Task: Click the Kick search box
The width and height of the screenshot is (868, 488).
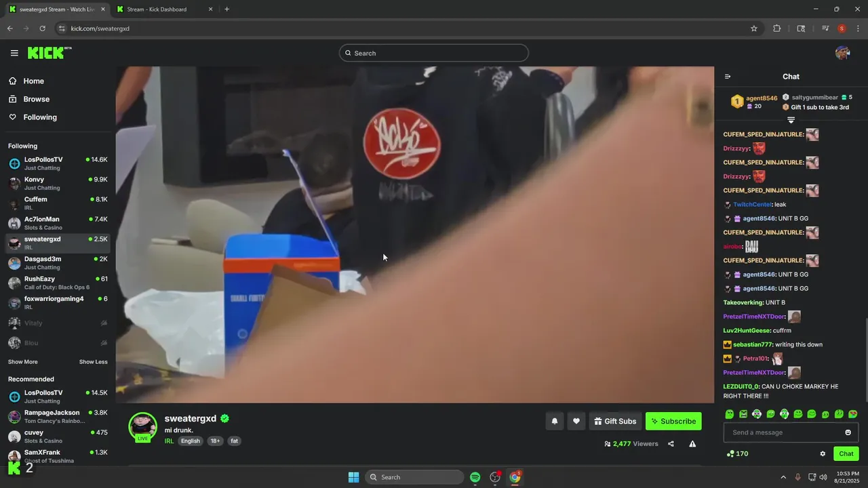Action: [434, 53]
